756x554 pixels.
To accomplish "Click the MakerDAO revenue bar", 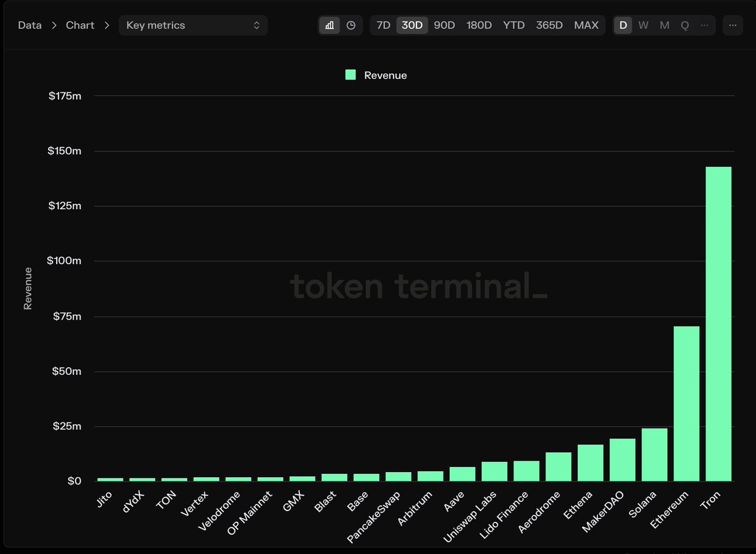I will (x=622, y=459).
